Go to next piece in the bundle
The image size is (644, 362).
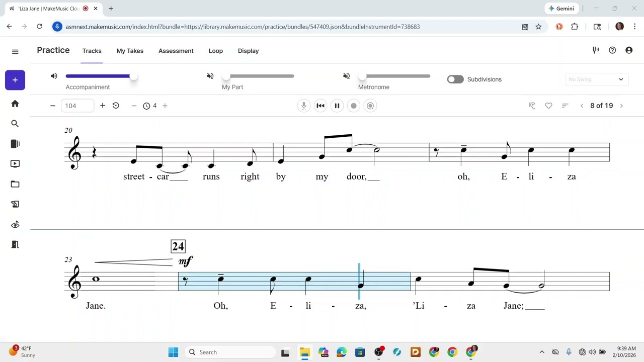tap(621, 106)
